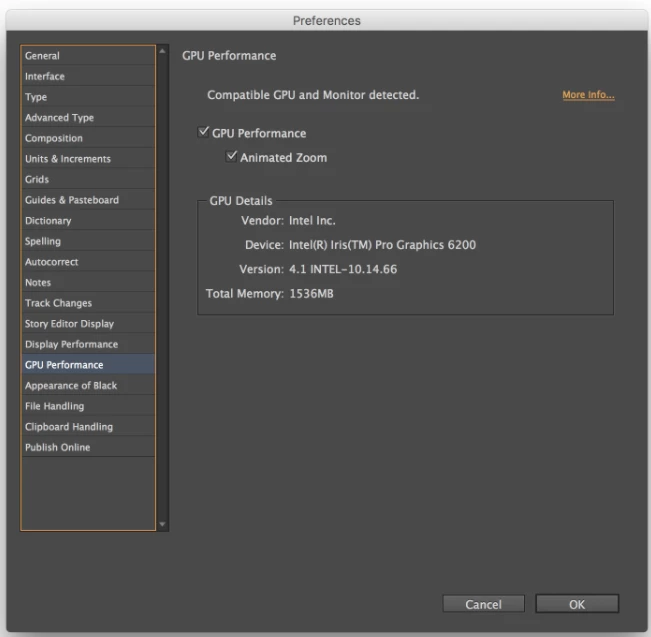
Task: Select Display Performance category
Action: click(88, 344)
